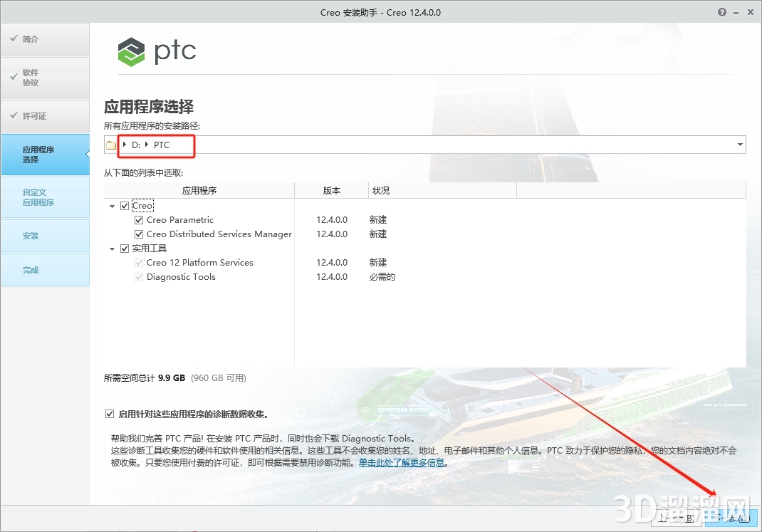Uncheck the Creo Parametric checkbox
Screen dimensions: 762x532
139,219
